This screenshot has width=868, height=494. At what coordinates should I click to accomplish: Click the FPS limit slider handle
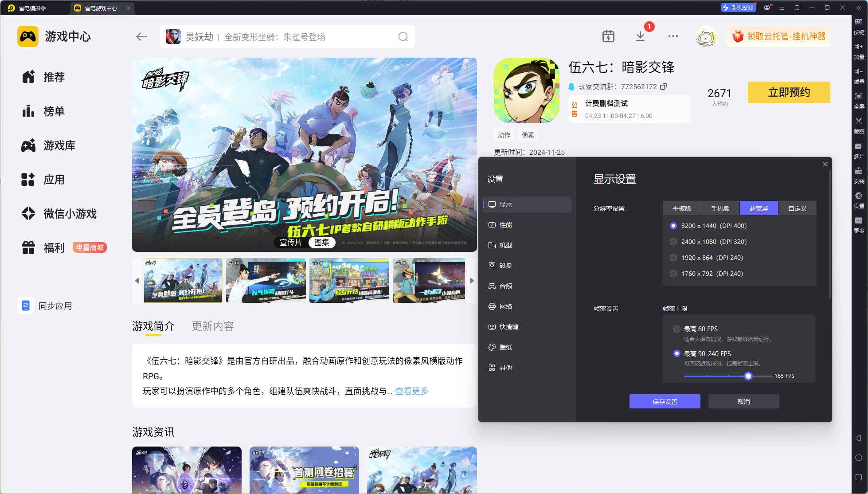pos(748,376)
